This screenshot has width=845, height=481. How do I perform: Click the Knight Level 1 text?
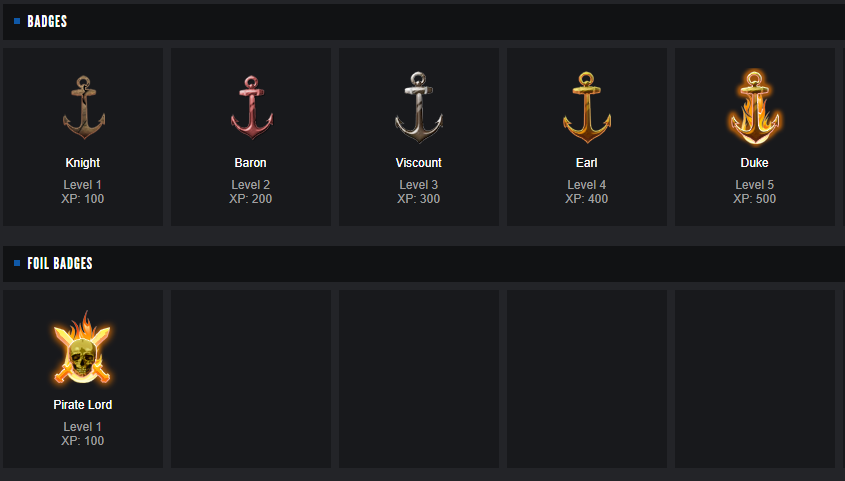(83, 185)
